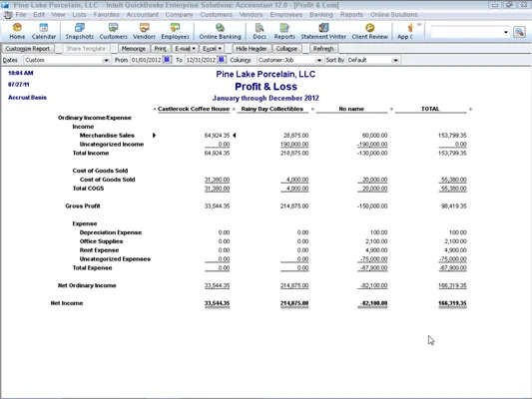Click the Rent Expense amount 4,900.00 under No name

coord(376,250)
